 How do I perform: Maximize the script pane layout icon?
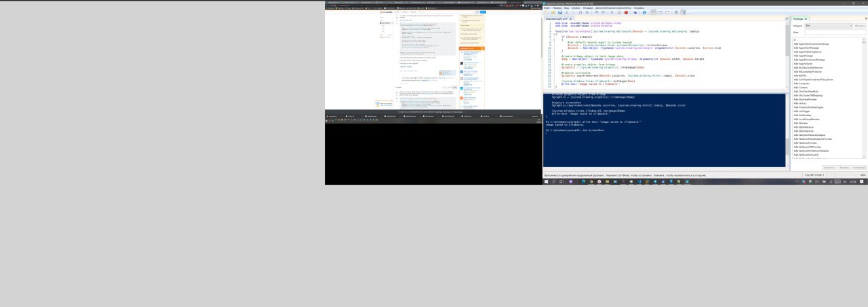tap(667, 12)
